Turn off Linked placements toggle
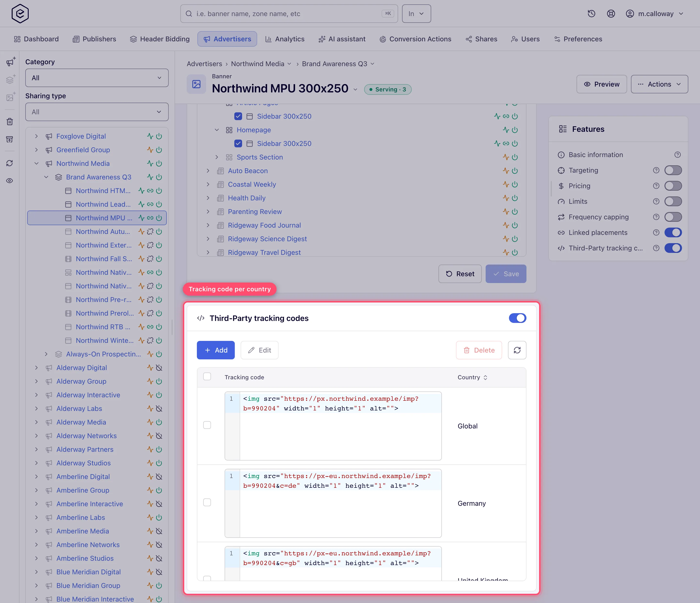This screenshot has width=700, height=603. coord(673,232)
